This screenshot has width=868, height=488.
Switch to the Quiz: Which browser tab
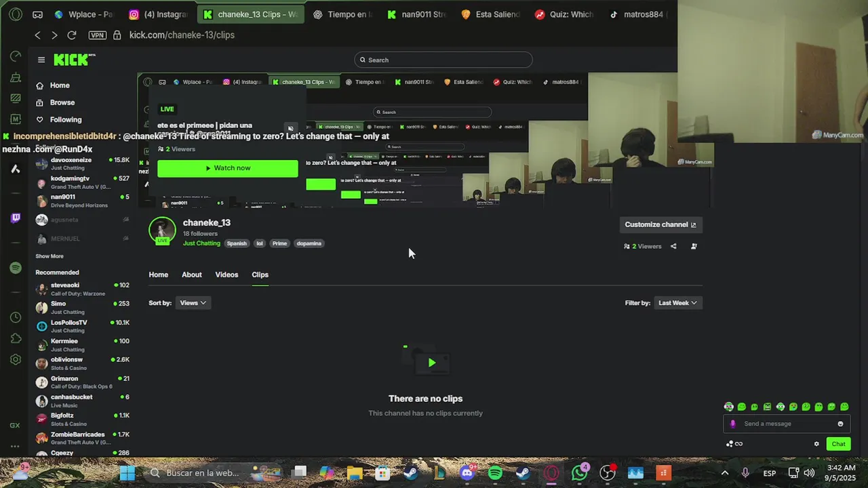click(x=564, y=14)
